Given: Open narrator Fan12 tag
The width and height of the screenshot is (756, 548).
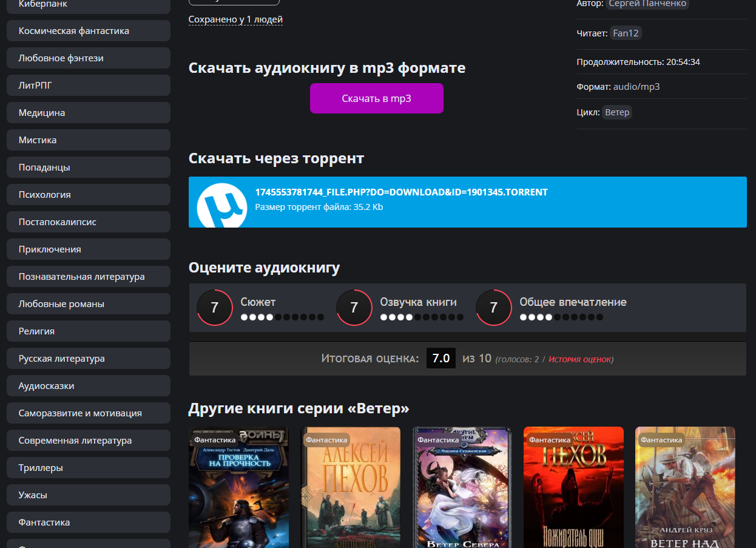Looking at the screenshot, I should [626, 33].
